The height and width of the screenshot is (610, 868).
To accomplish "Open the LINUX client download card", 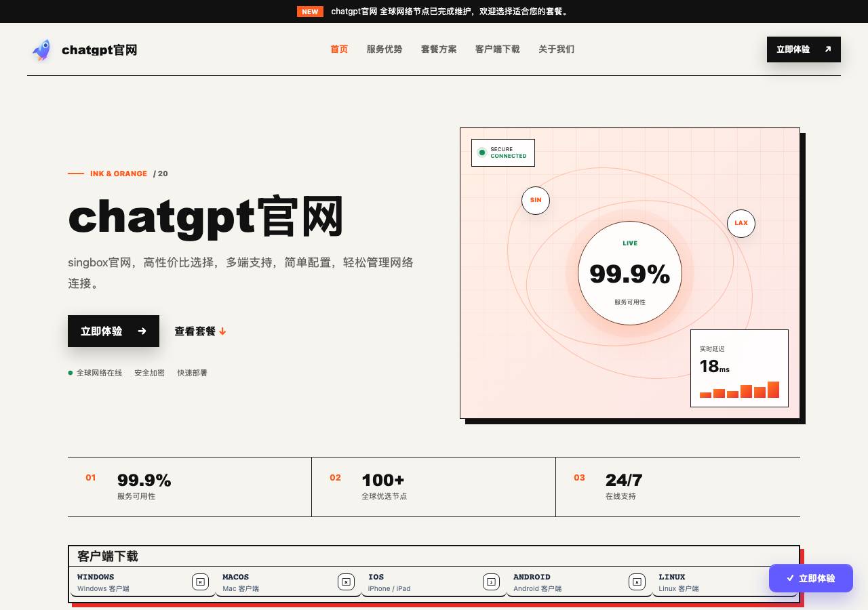I will pos(725,582).
